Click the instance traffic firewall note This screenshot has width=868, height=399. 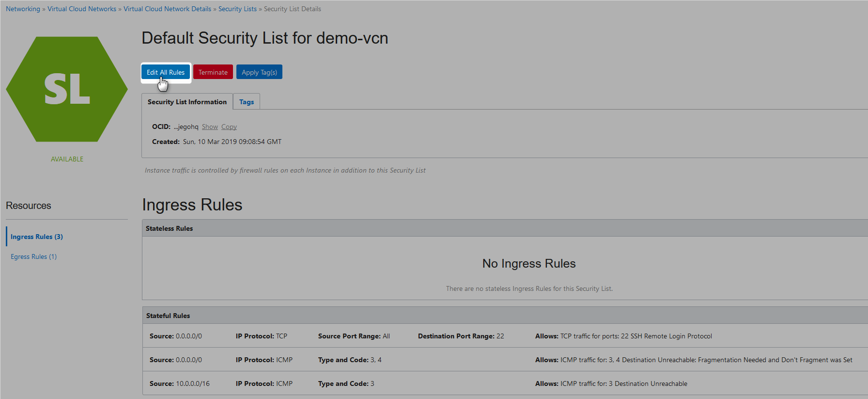click(x=285, y=170)
